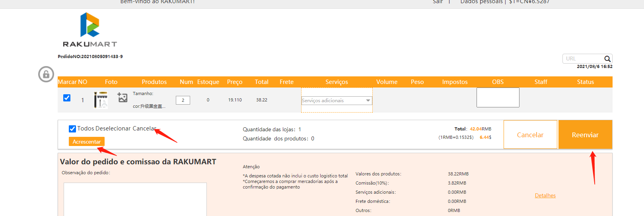Viewport: 644px width, 216px height.
Task: Click the Peso column header
Action: click(417, 82)
